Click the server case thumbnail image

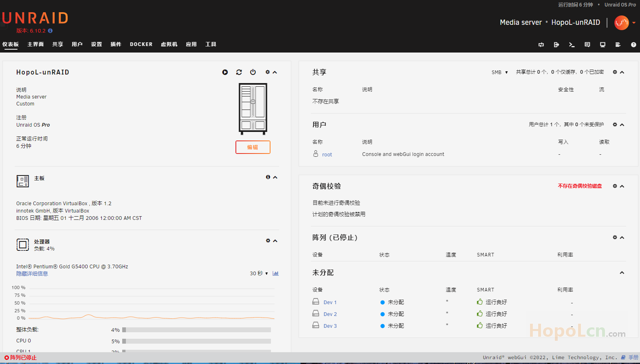[x=253, y=109]
